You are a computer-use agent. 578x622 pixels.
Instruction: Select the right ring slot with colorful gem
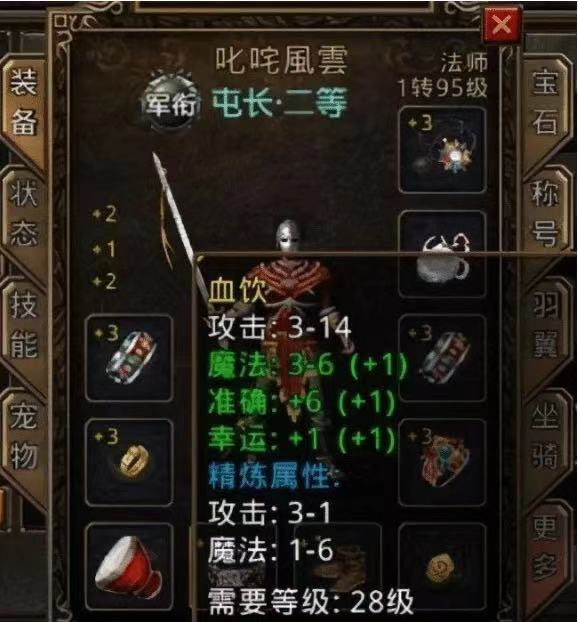click(x=442, y=463)
